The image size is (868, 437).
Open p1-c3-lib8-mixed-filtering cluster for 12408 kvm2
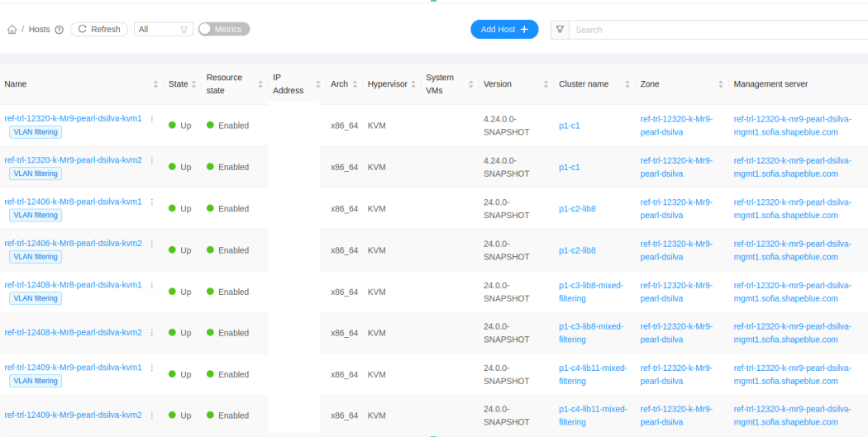coord(591,332)
